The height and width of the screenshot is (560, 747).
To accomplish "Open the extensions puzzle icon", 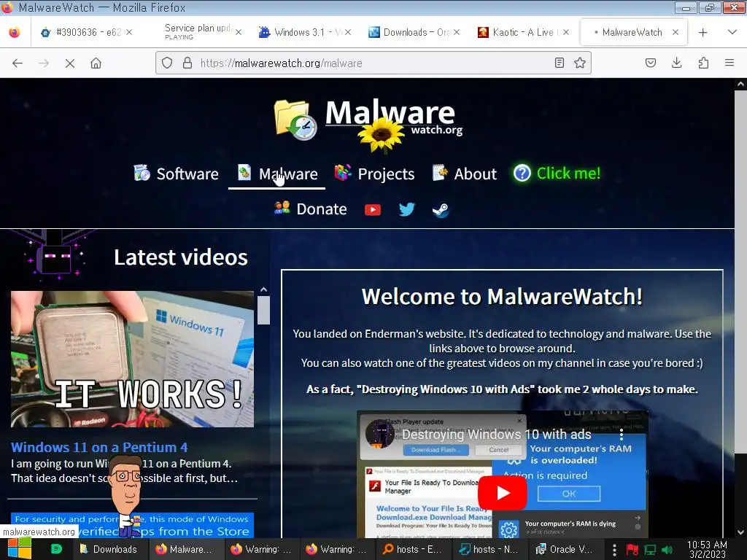I will pyautogui.click(x=703, y=63).
